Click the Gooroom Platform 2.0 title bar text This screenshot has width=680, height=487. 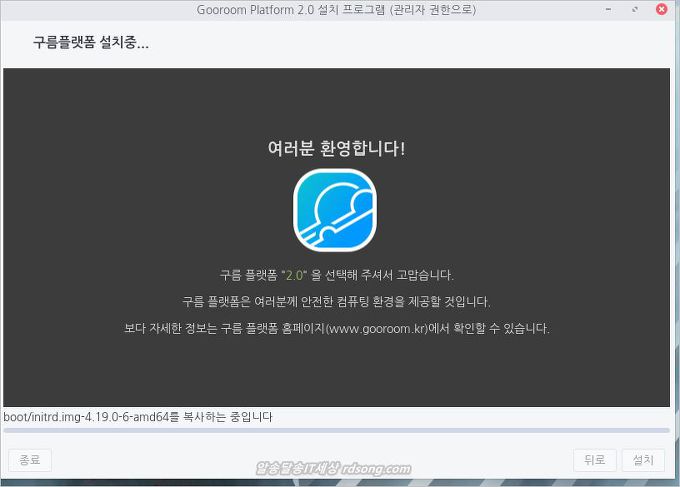point(337,10)
